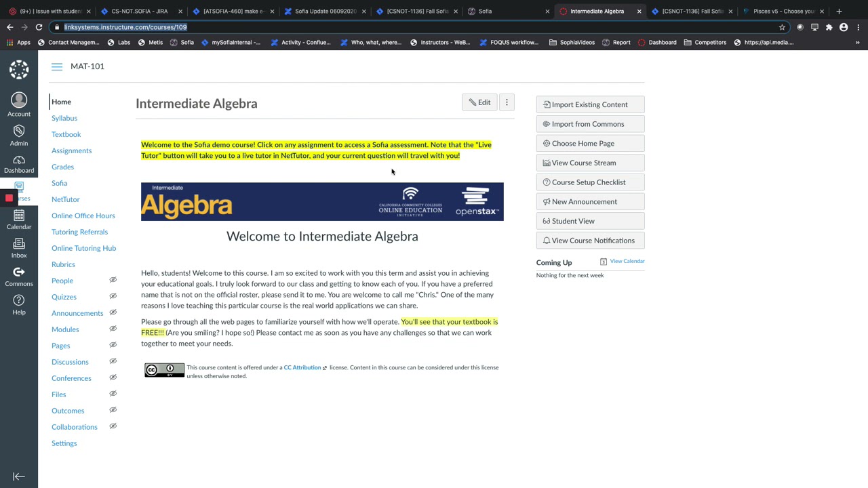Screen dimensions: 868x488
Task: Open the Commons icon
Action: pos(19,272)
